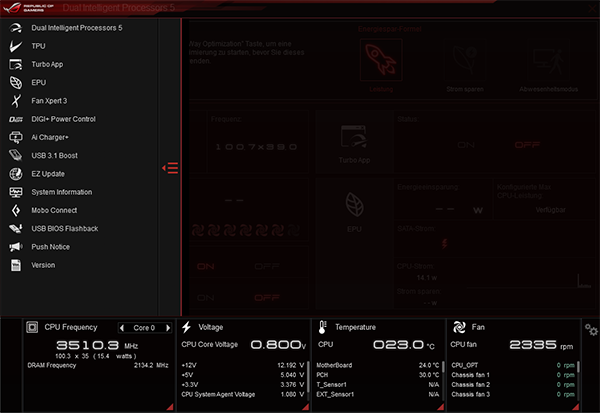Viewport: 600px width, 413px height.
Task: Expand CPU Frequency panel corner triangle
Action: (x=170, y=407)
